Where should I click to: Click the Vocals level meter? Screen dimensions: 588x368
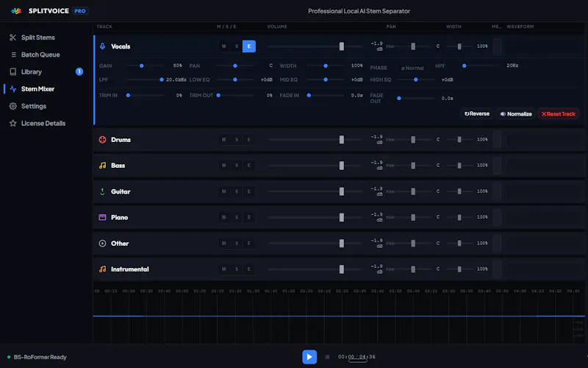(497, 46)
